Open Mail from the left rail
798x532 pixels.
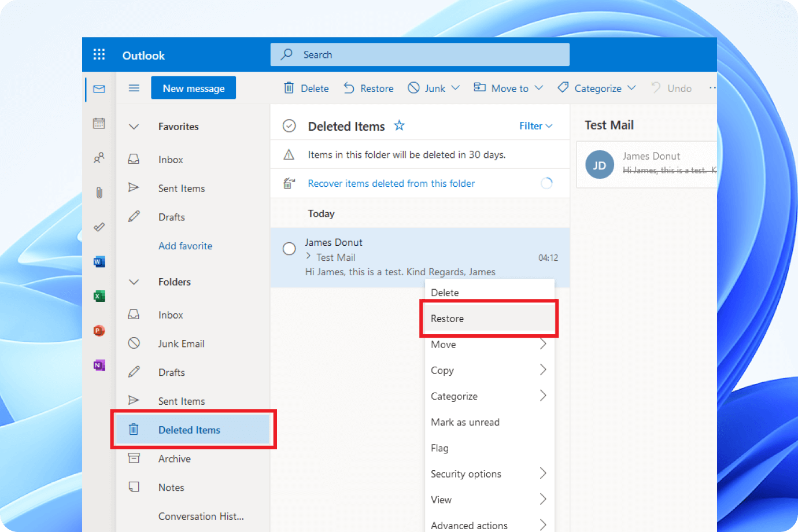(x=99, y=89)
